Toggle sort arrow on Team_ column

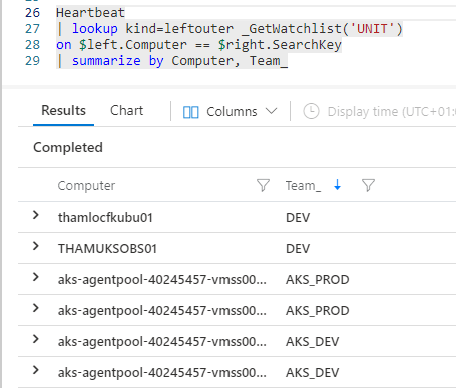pos(337,185)
